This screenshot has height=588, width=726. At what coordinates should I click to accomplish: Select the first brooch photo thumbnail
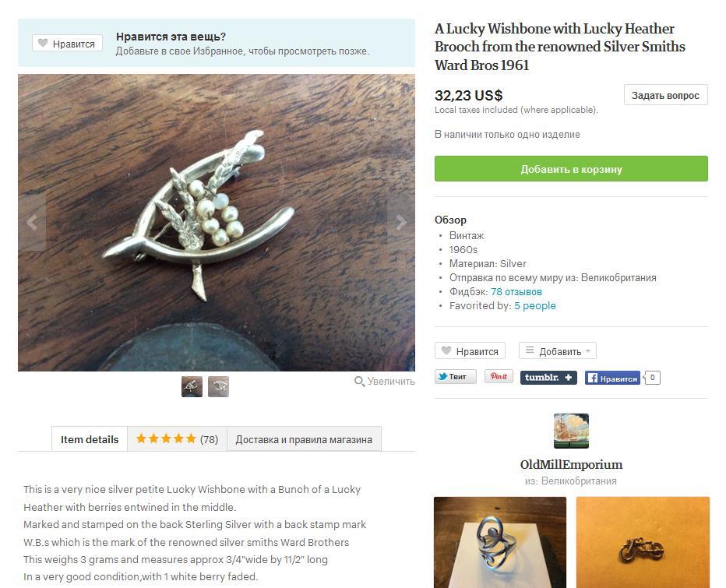tap(192, 386)
